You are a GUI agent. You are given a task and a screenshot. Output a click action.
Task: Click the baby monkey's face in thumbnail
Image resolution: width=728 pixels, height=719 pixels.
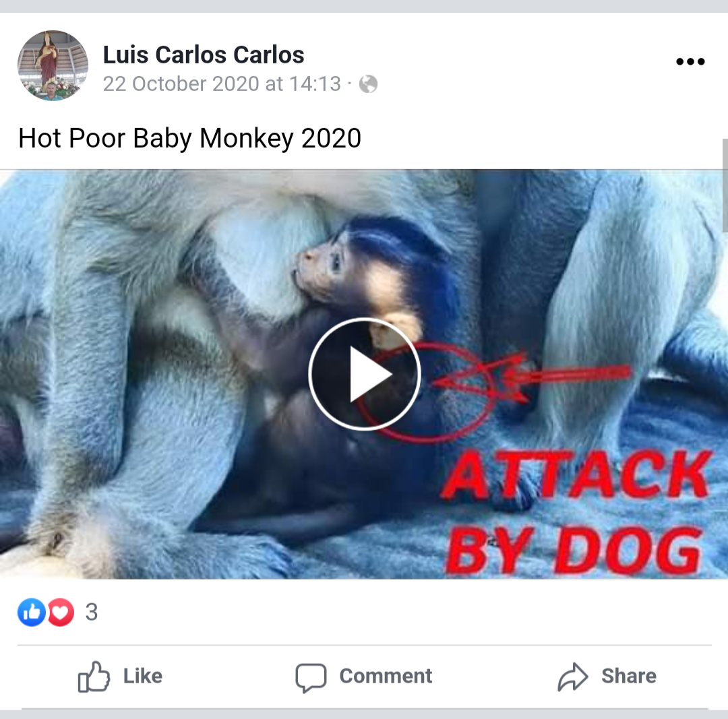click(x=322, y=270)
